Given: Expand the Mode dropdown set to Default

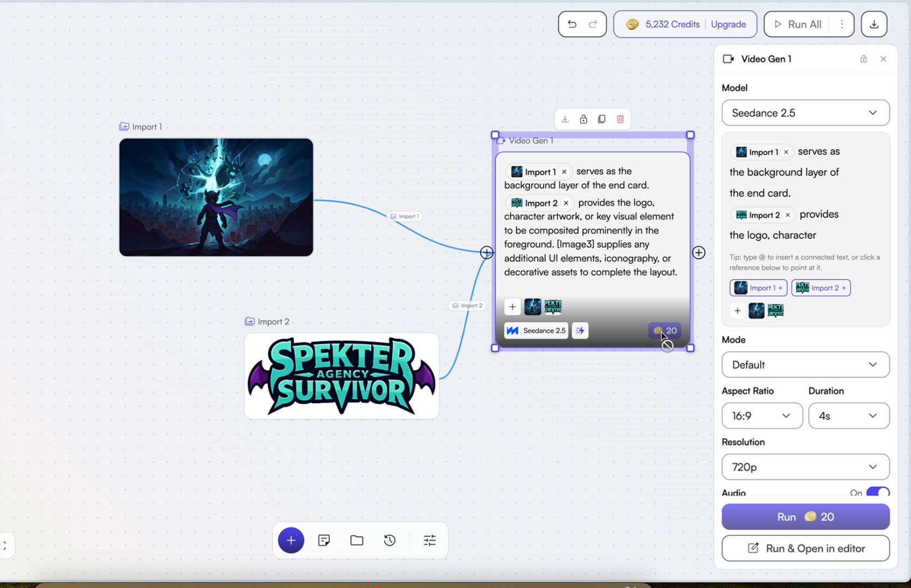Looking at the screenshot, I should click(805, 365).
